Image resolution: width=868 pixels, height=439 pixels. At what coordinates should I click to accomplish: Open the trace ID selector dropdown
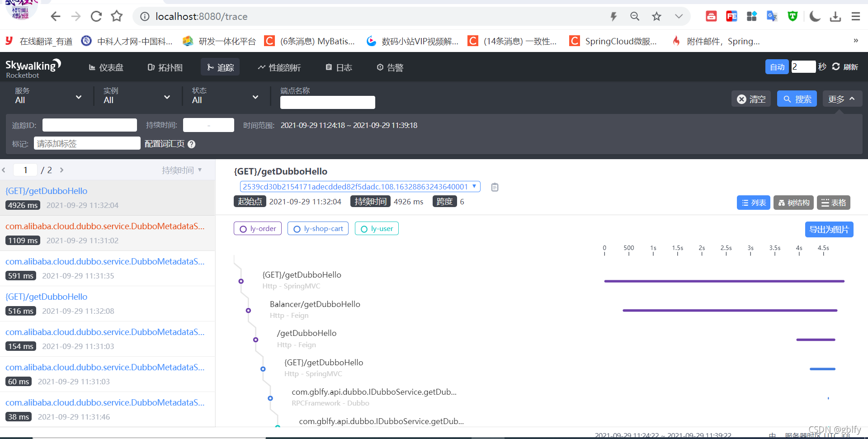(360, 187)
